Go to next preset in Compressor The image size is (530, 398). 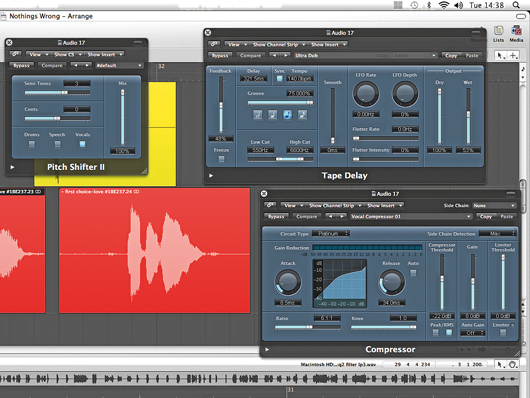pos(341,216)
